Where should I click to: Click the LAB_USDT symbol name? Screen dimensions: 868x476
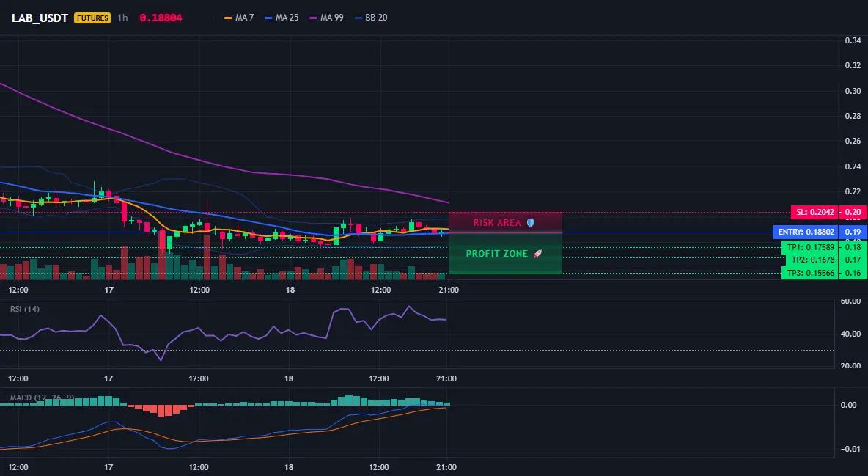(x=40, y=18)
